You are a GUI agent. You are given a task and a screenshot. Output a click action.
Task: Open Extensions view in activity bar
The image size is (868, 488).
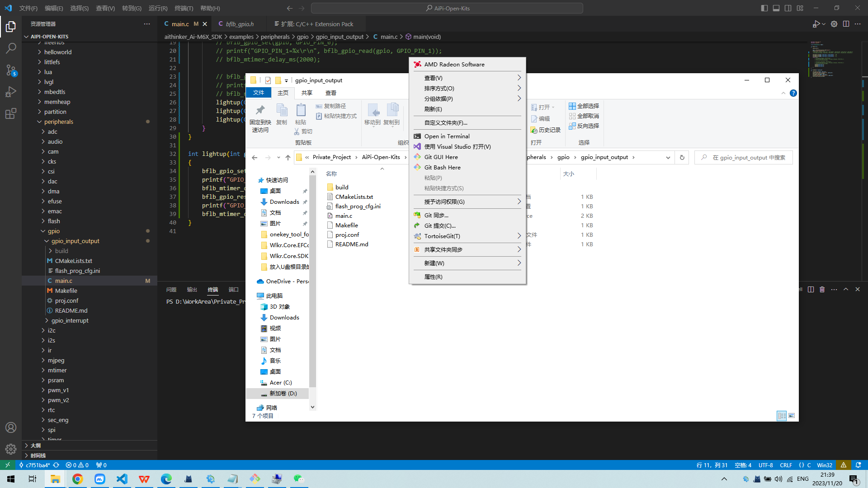pyautogui.click(x=11, y=113)
